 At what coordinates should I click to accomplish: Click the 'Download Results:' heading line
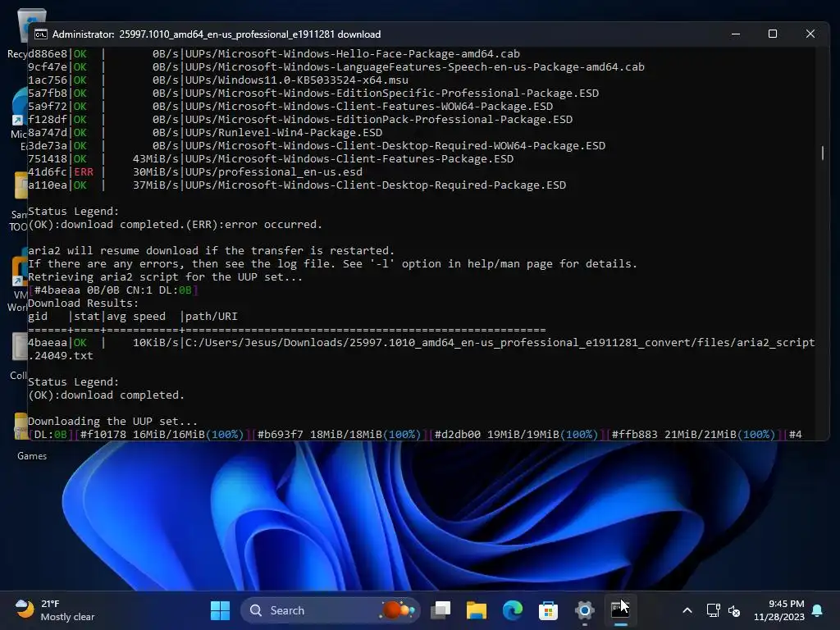pos(83,304)
